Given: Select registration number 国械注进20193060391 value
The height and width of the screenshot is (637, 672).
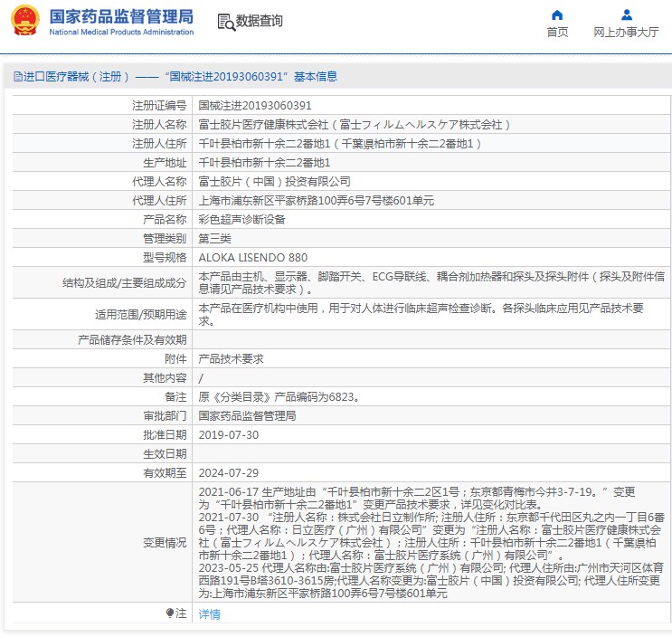Looking at the screenshot, I should click(x=255, y=106).
